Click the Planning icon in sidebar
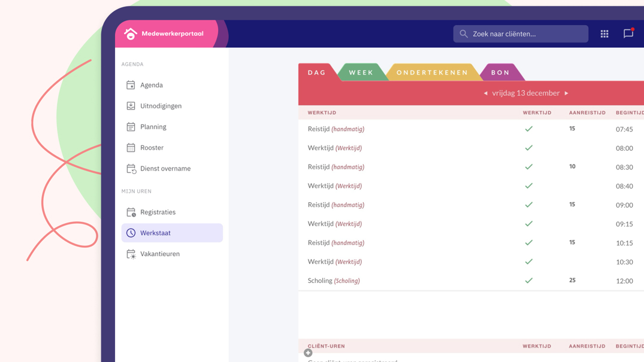The height and width of the screenshot is (362, 644). [131, 127]
